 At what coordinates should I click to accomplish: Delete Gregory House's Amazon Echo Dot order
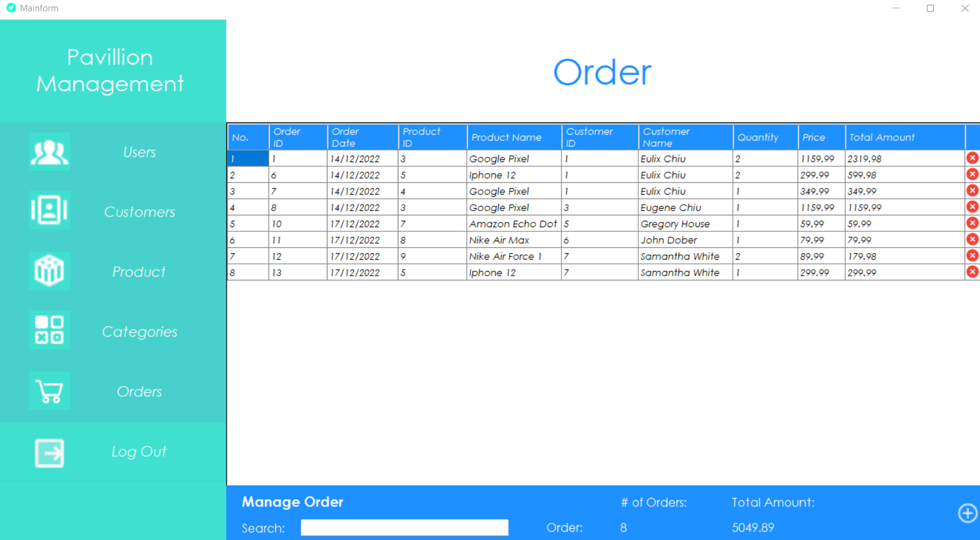click(x=972, y=223)
